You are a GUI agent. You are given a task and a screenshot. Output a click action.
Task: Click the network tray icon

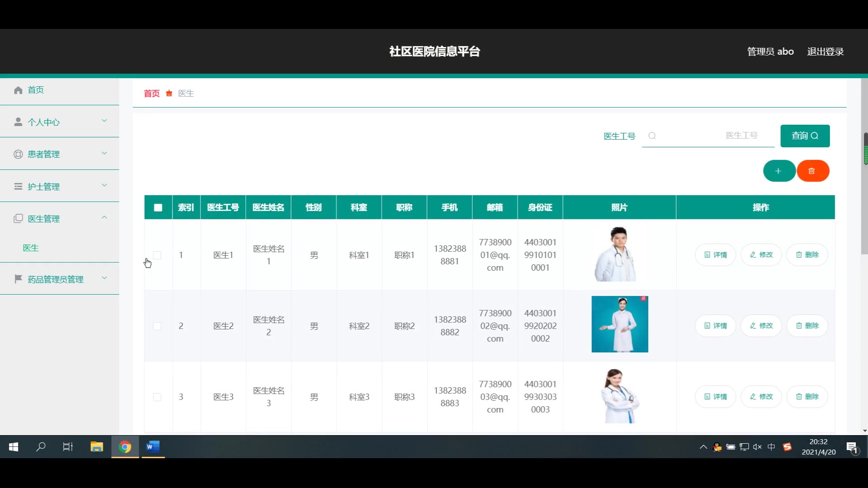[x=744, y=447]
